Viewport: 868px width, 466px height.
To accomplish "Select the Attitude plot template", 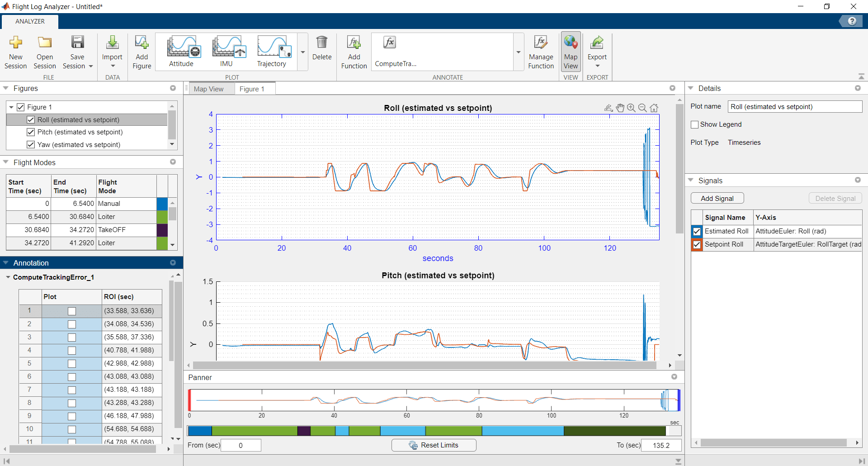I will coord(182,47).
